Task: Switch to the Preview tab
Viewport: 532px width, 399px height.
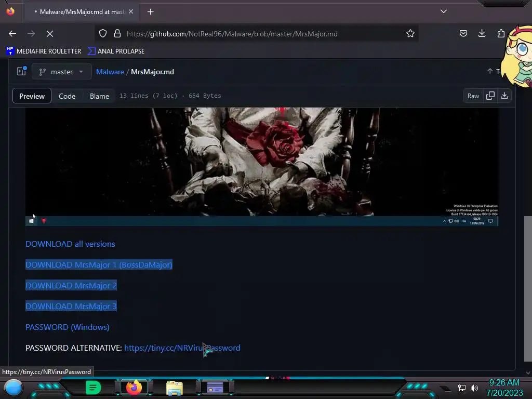Action: (x=32, y=96)
